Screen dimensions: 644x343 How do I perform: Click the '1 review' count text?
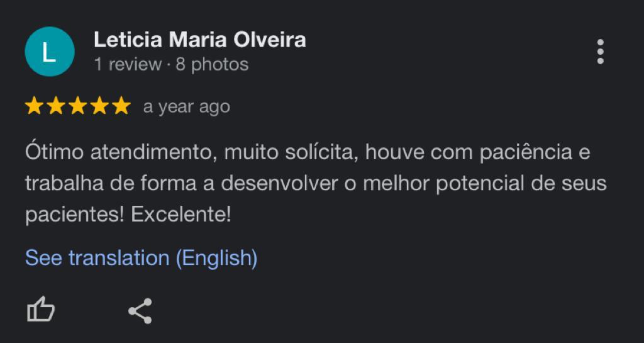(128, 64)
